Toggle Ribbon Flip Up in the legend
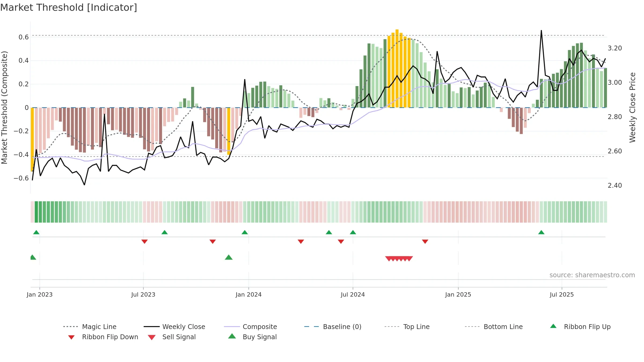This screenshot has width=644, height=362. tap(580, 327)
